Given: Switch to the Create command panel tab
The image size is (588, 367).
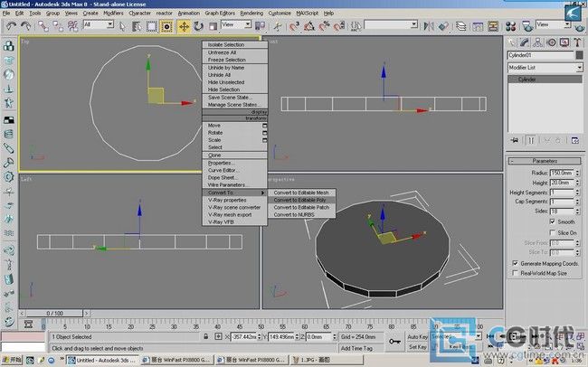Looking at the screenshot, I should pyautogui.click(x=511, y=42).
